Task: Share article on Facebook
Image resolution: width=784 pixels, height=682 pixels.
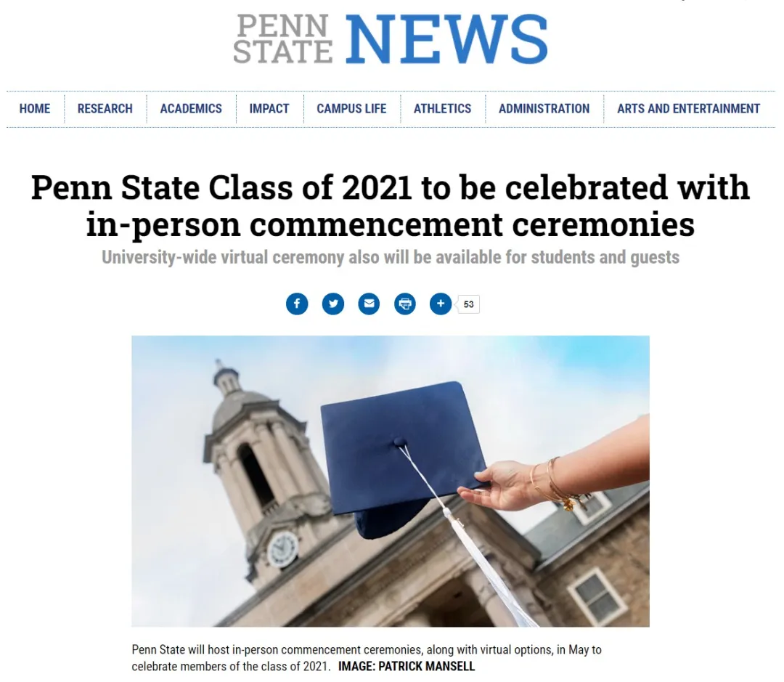Action: coord(297,304)
